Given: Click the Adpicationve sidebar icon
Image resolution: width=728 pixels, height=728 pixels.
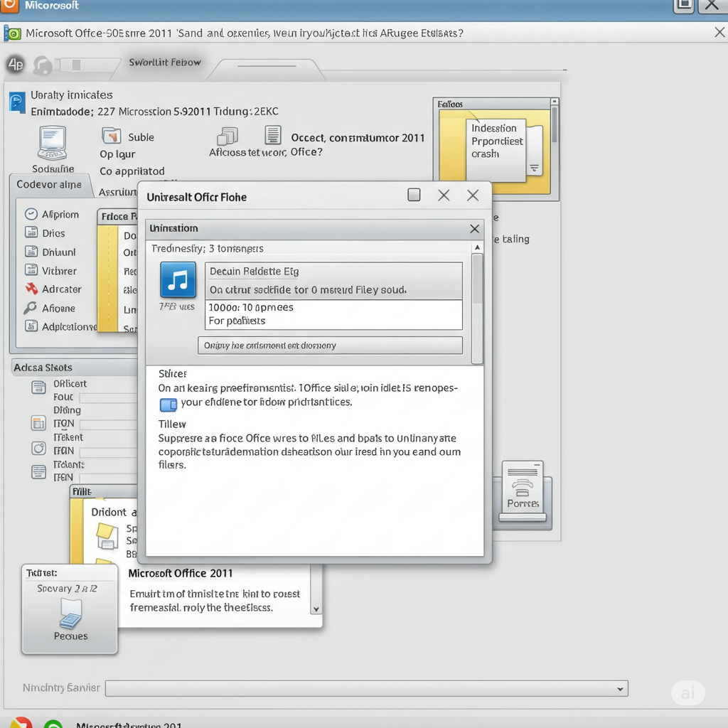Looking at the screenshot, I should point(31,326).
